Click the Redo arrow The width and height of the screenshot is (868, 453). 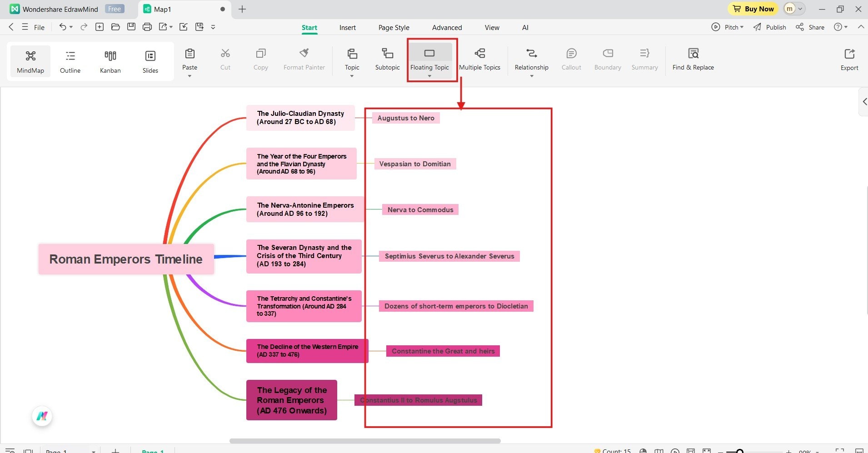pos(84,27)
